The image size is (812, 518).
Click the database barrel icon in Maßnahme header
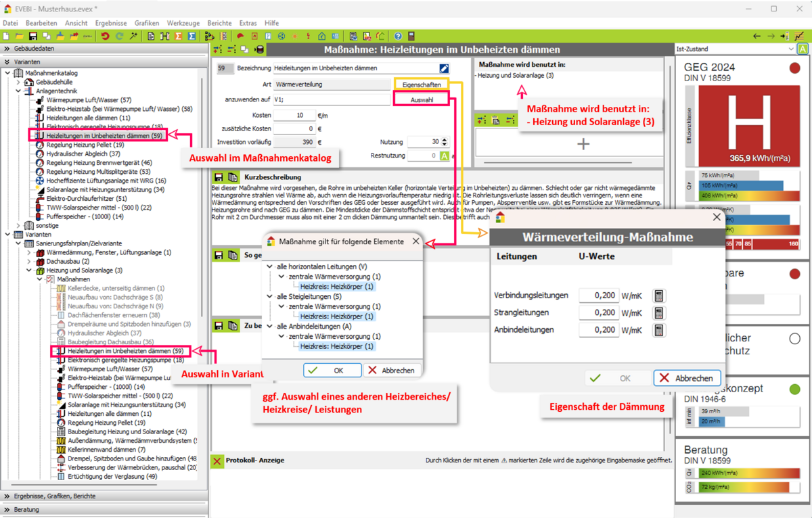[258, 49]
